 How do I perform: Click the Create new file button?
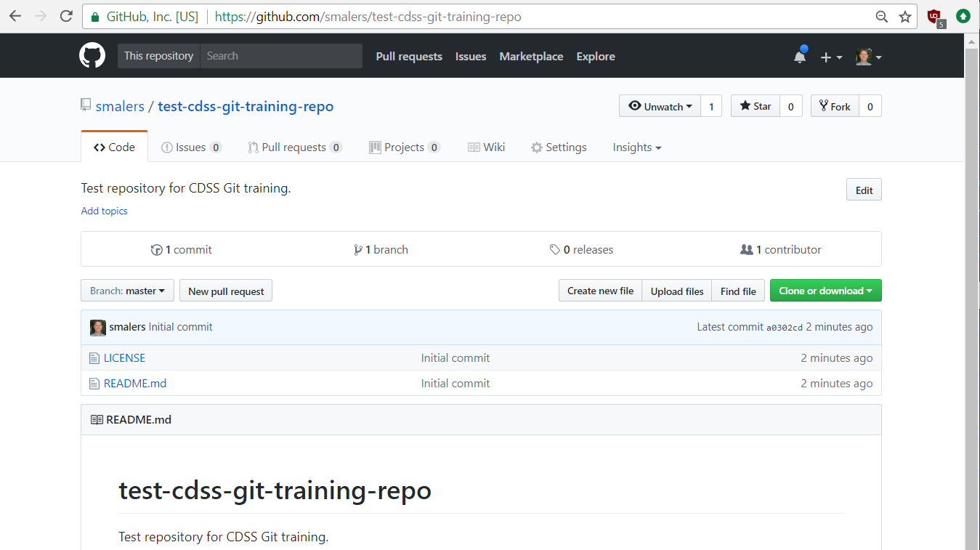point(600,291)
